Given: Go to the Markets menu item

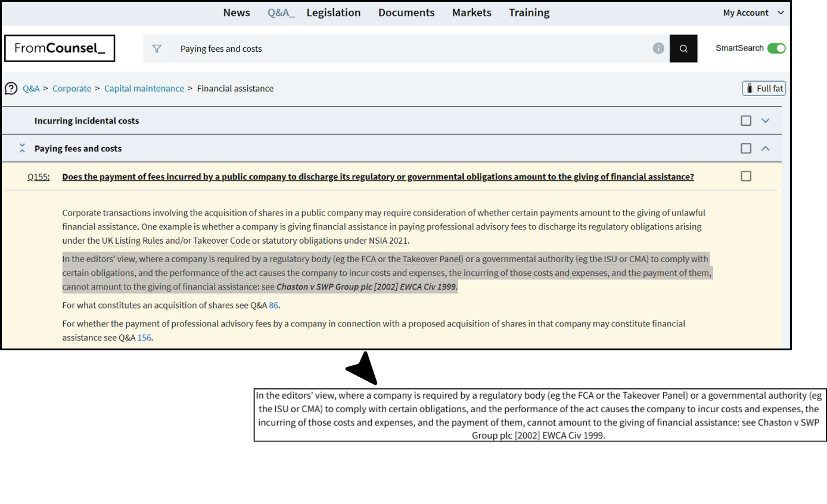Looking at the screenshot, I should (471, 13).
